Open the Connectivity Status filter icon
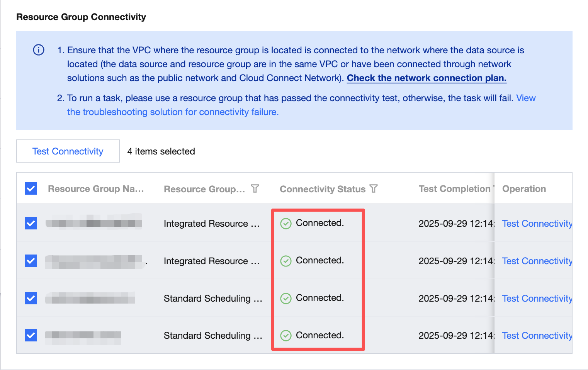This screenshot has width=588, height=370. tap(374, 188)
